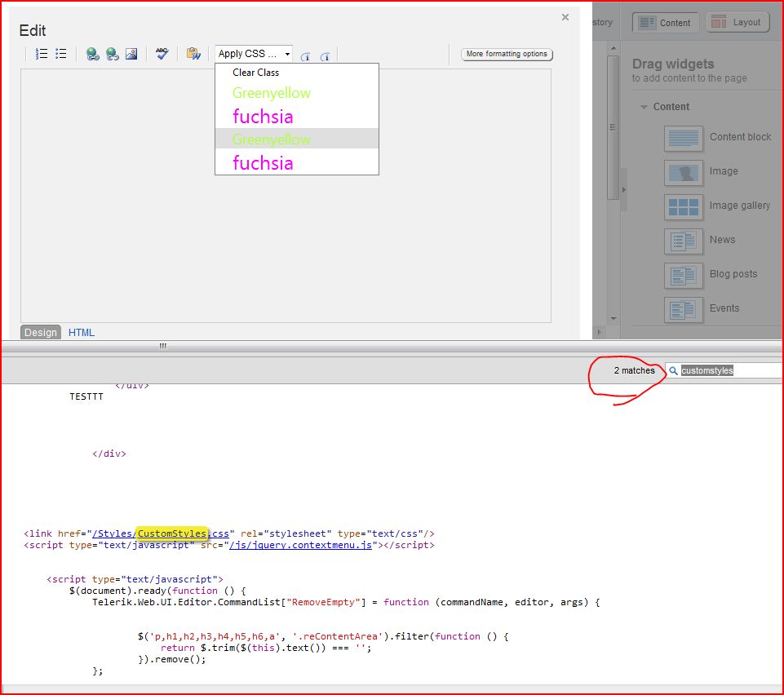Open the Content tab in the page editor
Screen dimensions: 784x695
pyautogui.click(x=666, y=23)
